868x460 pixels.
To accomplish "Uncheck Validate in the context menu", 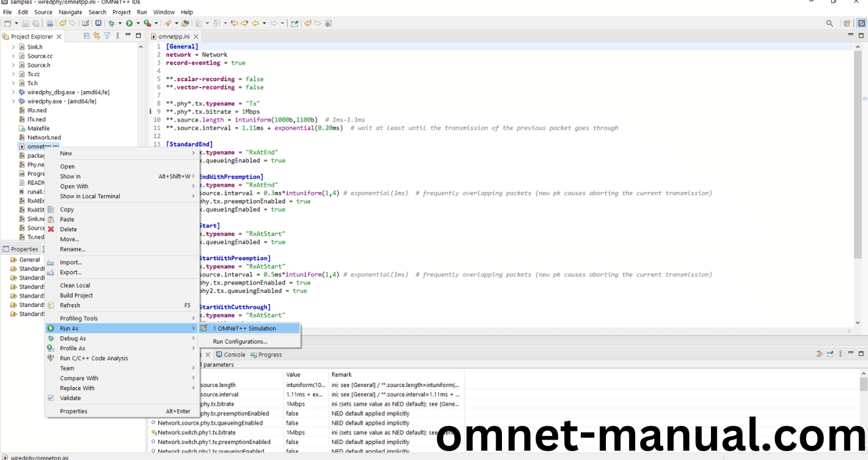I will tap(69, 398).
